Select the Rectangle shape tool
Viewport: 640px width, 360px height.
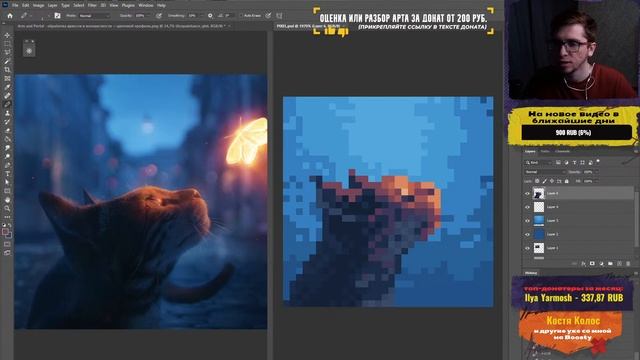[x=7, y=191]
